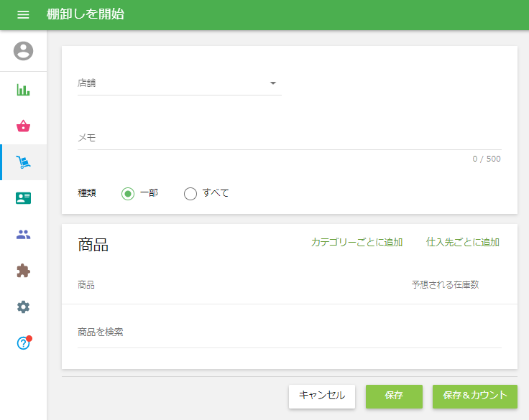Expand the 店舗 dropdown
529x420 pixels.
[180, 83]
